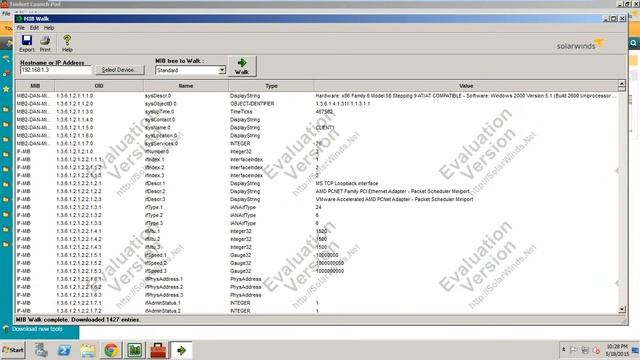Click OID 1.3.6.1.2.1.1.1.0 cell
The height and width of the screenshot is (360, 640).
74,96
